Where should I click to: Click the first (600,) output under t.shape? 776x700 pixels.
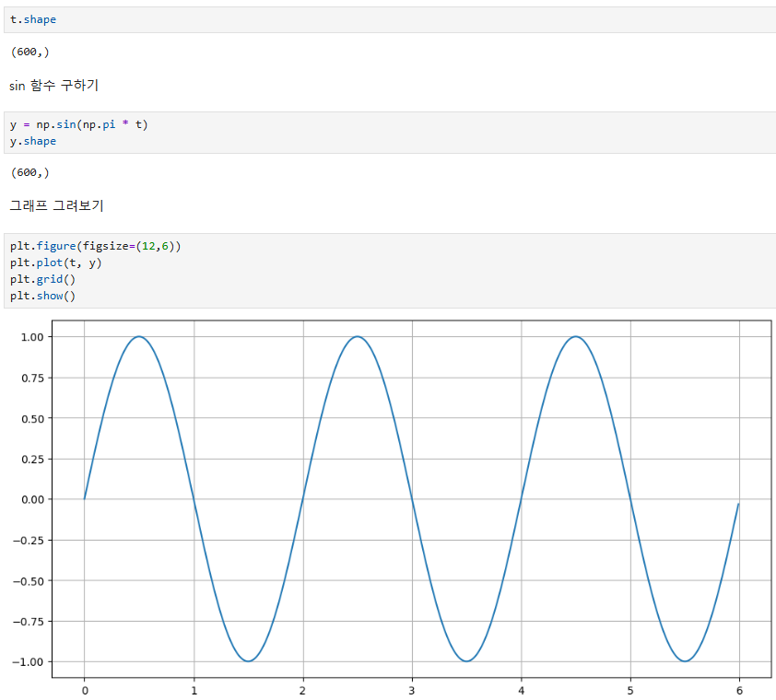[30, 52]
